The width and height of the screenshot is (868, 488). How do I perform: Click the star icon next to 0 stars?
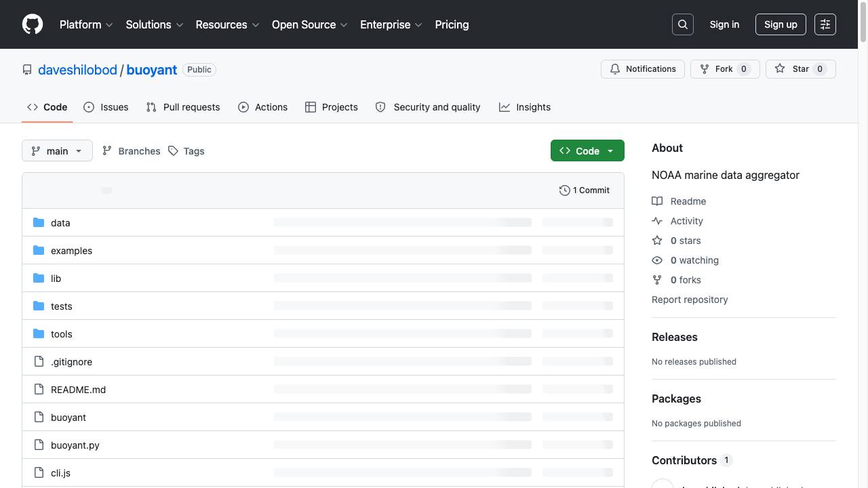pos(657,241)
